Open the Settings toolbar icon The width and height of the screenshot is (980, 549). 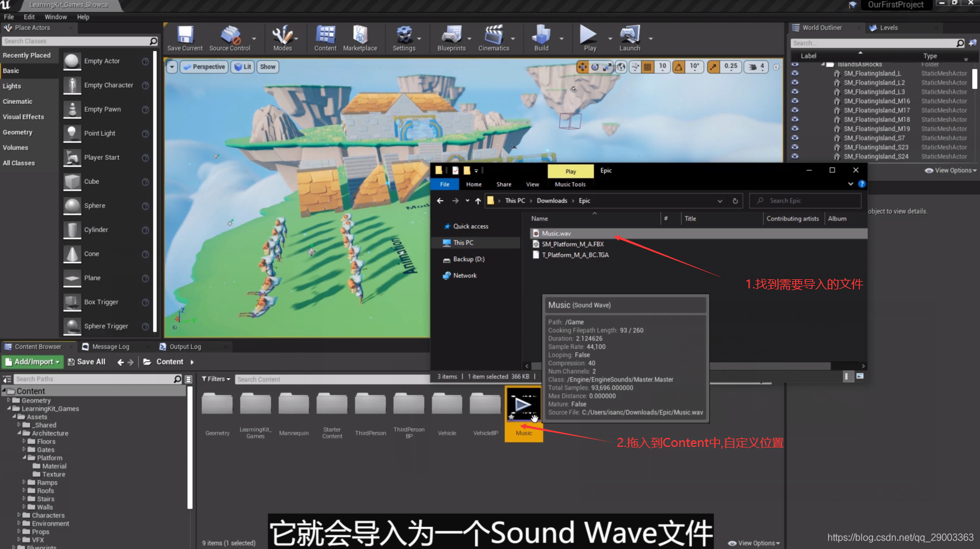(x=404, y=38)
